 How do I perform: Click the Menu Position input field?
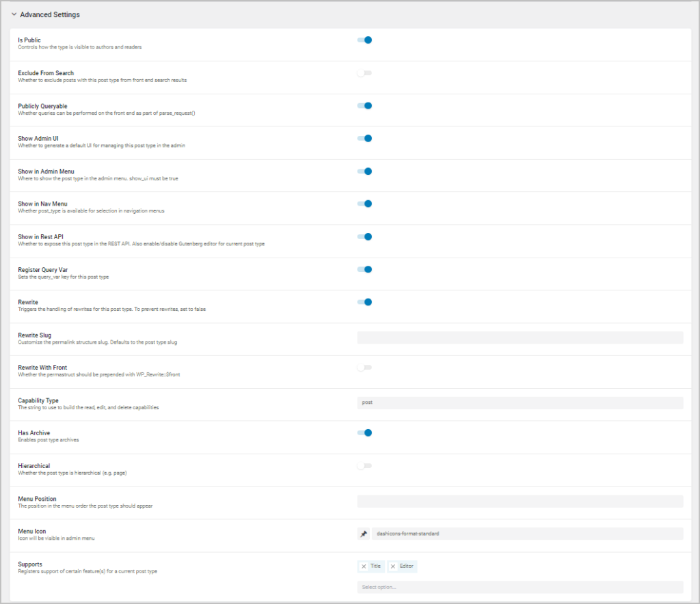tap(520, 501)
